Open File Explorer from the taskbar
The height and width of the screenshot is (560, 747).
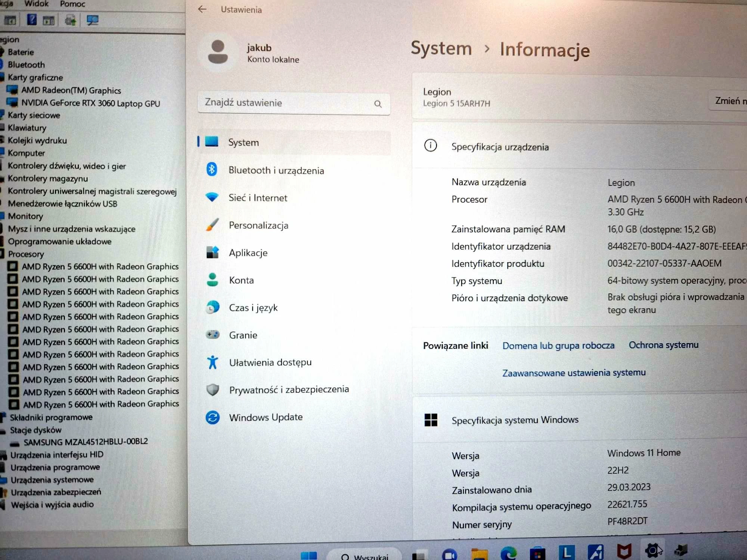point(479,553)
